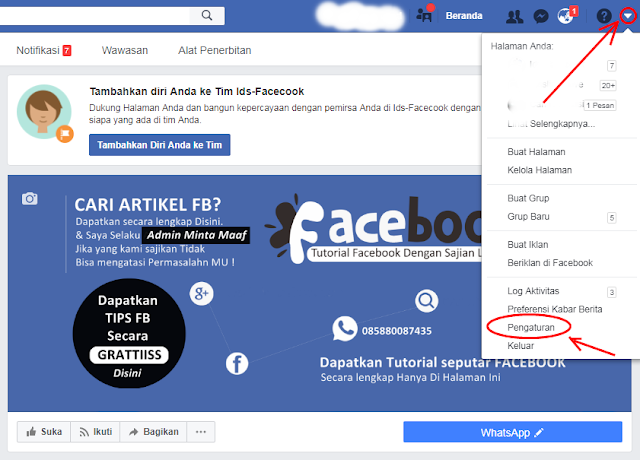640x460 pixels.
Task: Click the orange flag badge on avatar
Action: [x=65, y=134]
